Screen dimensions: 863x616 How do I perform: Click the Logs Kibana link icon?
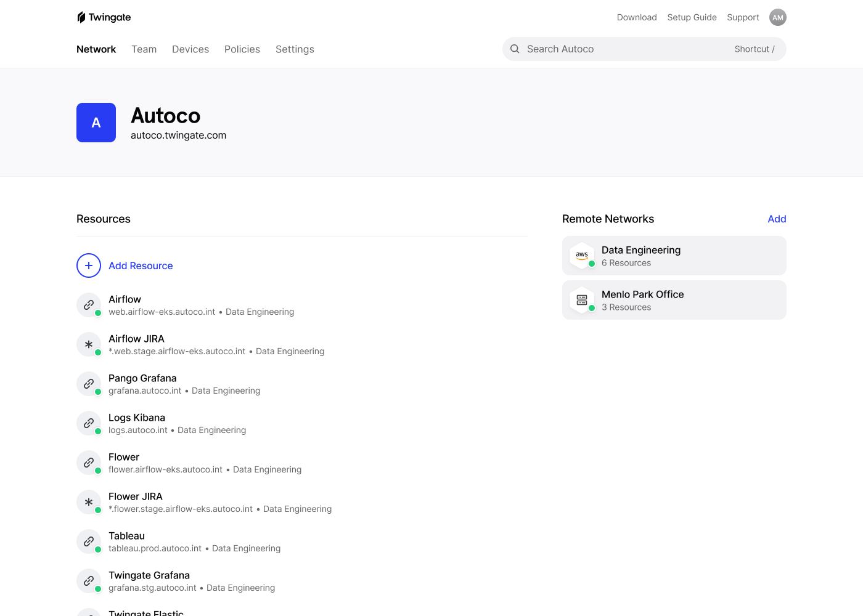pyautogui.click(x=89, y=423)
